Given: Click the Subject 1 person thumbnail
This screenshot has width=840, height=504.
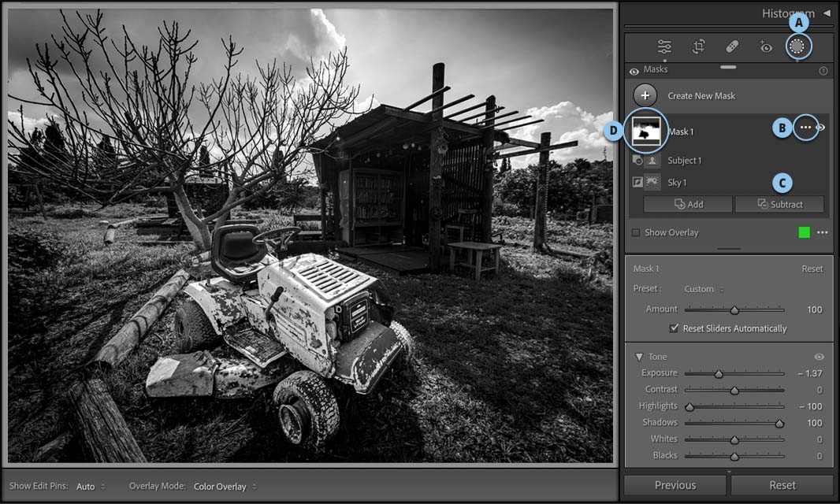Looking at the screenshot, I should coord(652,160).
